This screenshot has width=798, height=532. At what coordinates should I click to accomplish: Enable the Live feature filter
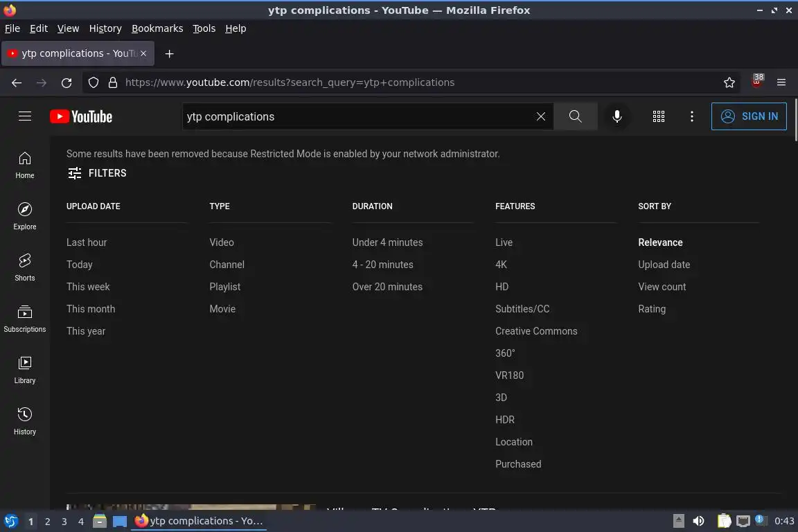[x=504, y=242]
